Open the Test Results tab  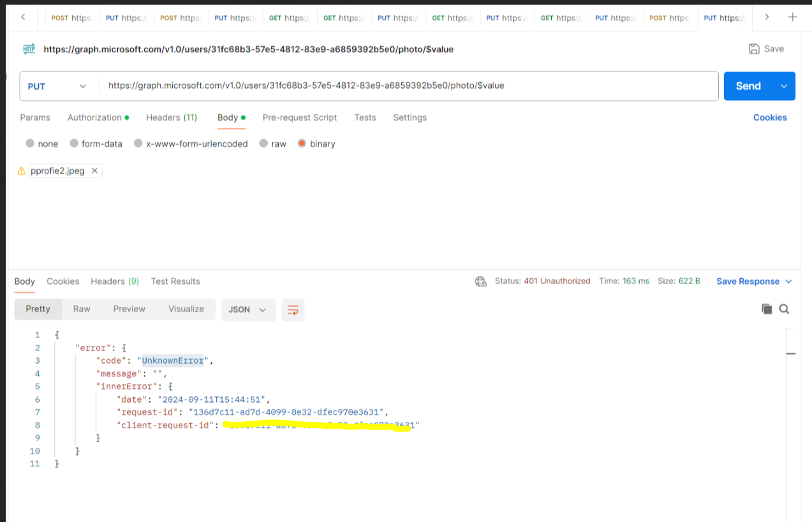pyautogui.click(x=175, y=281)
